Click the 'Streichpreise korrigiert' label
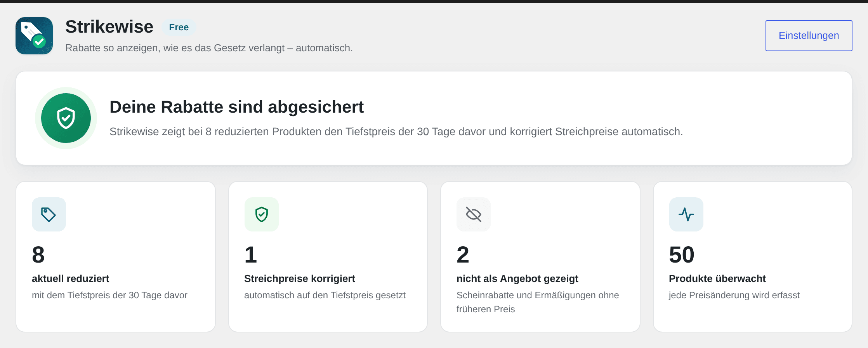The image size is (868, 348). point(300,278)
